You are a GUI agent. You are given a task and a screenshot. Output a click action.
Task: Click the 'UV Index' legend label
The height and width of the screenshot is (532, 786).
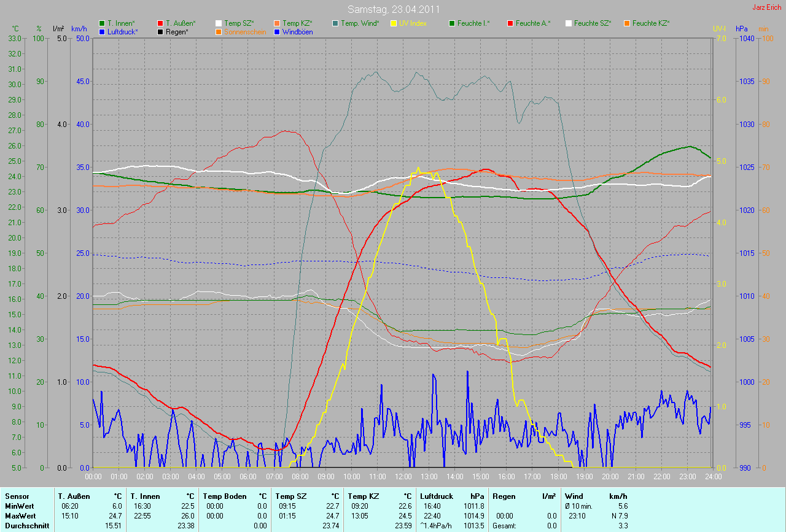413,23
